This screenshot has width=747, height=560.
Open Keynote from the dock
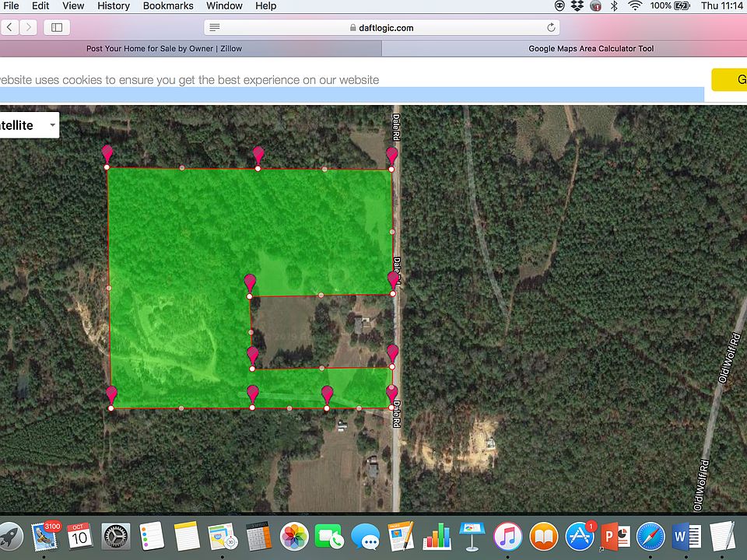pyautogui.click(x=472, y=537)
